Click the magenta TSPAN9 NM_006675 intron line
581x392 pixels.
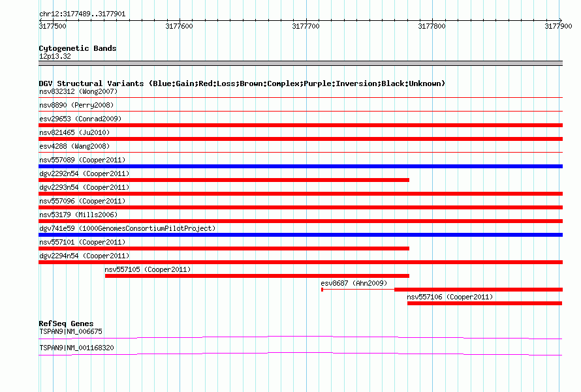coord(300,337)
